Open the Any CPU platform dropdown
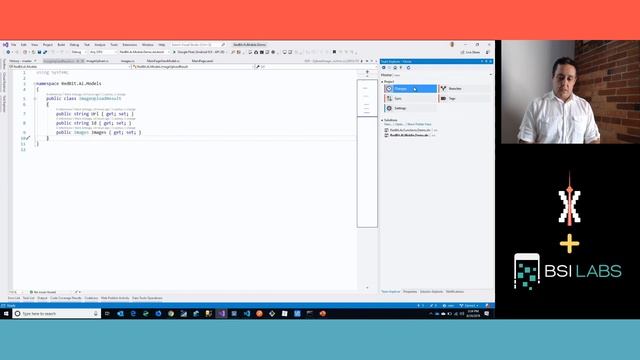Image resolution: width=640 pixels, height=360 pixels. click(102, 52)
